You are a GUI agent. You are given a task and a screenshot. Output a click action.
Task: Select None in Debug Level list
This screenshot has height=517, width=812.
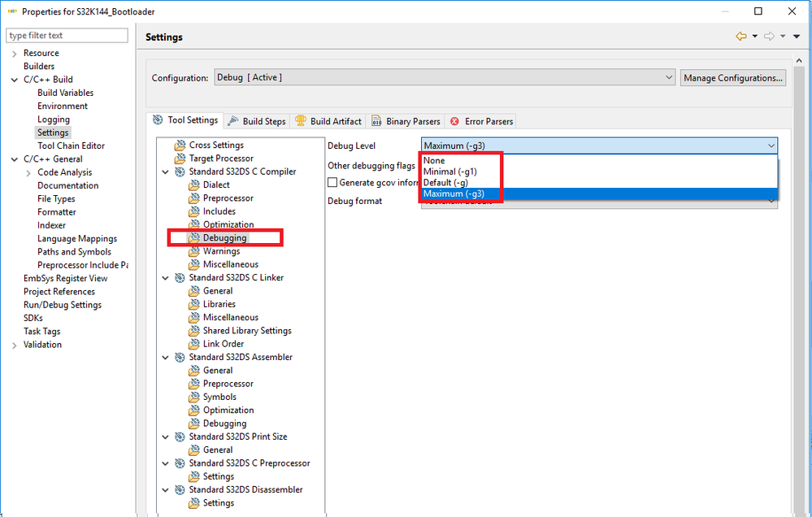pyautogui.click(x=600, y=161)
